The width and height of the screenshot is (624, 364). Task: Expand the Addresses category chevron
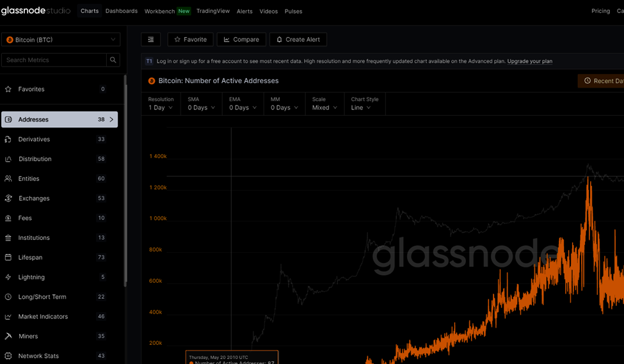pos(111,120)
